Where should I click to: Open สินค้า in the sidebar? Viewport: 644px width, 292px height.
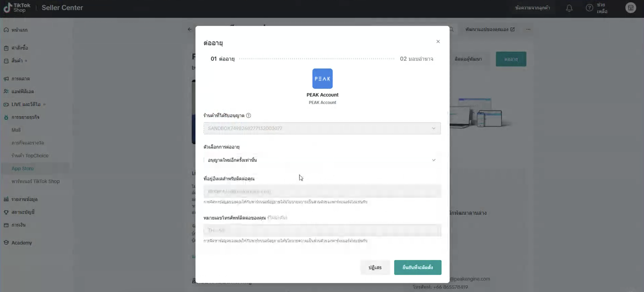(17, 61)
